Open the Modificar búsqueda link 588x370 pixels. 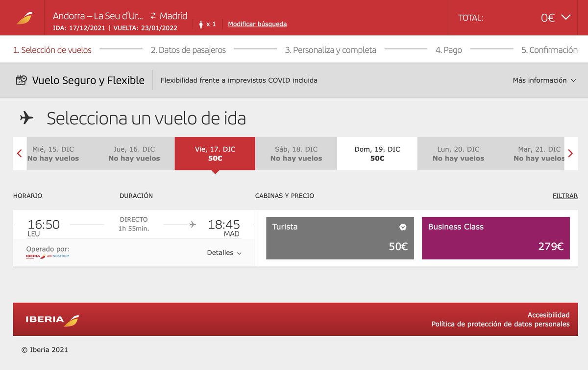coord(257,24)
